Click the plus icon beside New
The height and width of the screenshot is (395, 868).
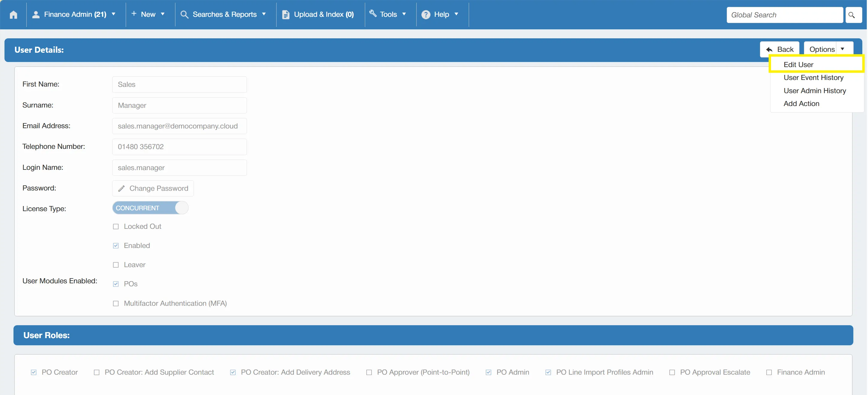[134, 14]
